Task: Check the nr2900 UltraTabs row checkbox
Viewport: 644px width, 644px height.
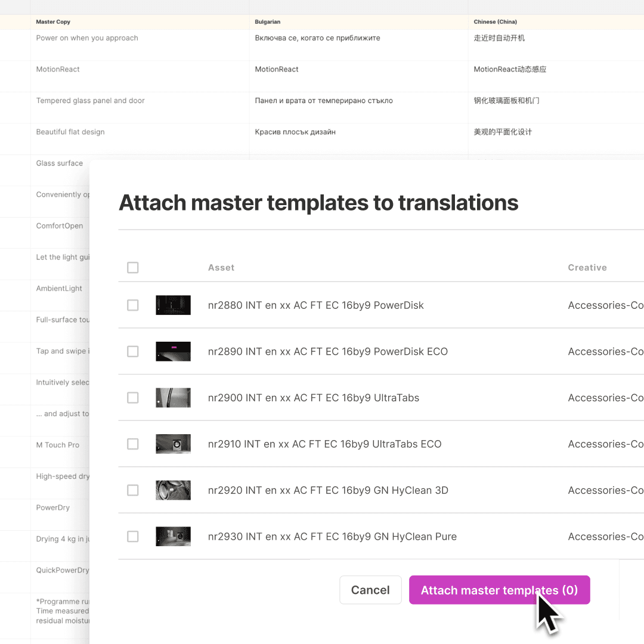Action: point(132,398)
